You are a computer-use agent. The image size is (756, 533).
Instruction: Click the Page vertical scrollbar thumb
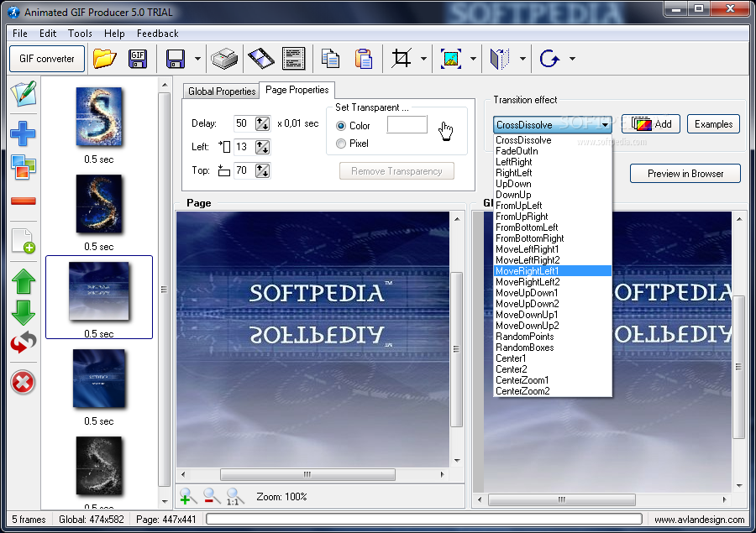[457, 349]
